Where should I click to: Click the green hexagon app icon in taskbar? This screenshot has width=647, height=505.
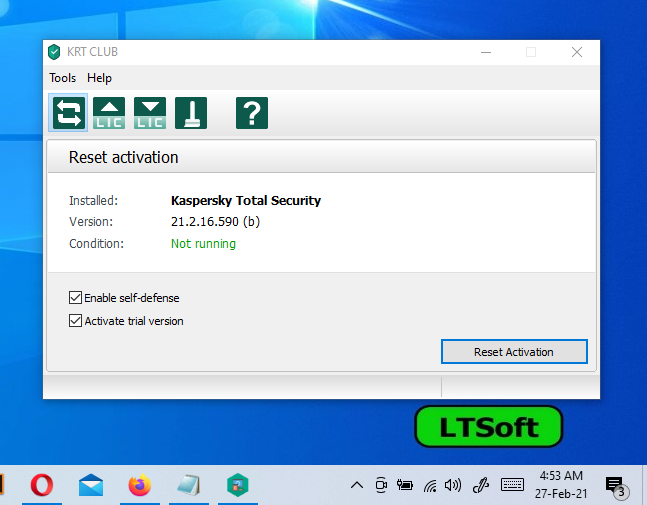coord(238,485)
